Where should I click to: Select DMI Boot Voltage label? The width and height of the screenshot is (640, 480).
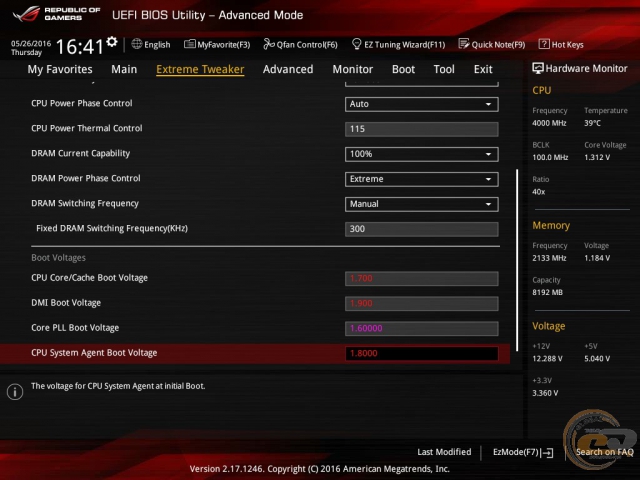pyautogui.click(x=66, y=303)
